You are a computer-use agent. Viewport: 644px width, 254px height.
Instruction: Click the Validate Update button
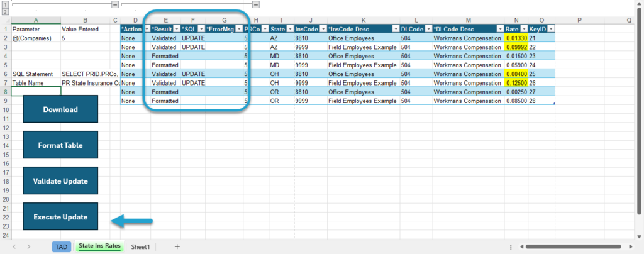60,181
